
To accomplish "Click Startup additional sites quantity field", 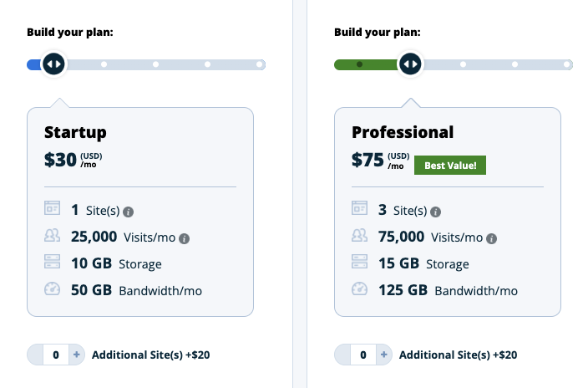I will 56,355.
